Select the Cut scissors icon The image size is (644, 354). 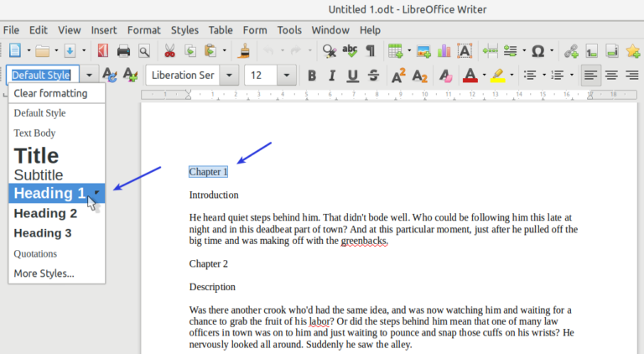(169, 51)
